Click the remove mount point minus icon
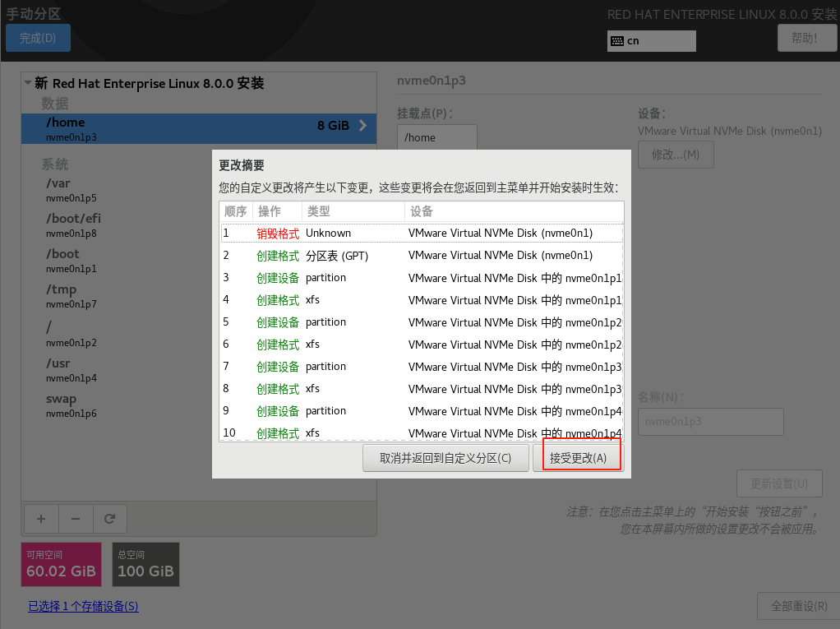Image resolution: width=840 pixels, height=629 pixels. click(x=76, y=519)
